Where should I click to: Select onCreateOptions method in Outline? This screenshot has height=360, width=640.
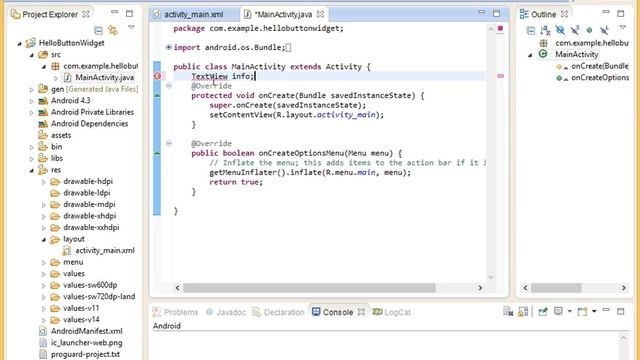600,78
